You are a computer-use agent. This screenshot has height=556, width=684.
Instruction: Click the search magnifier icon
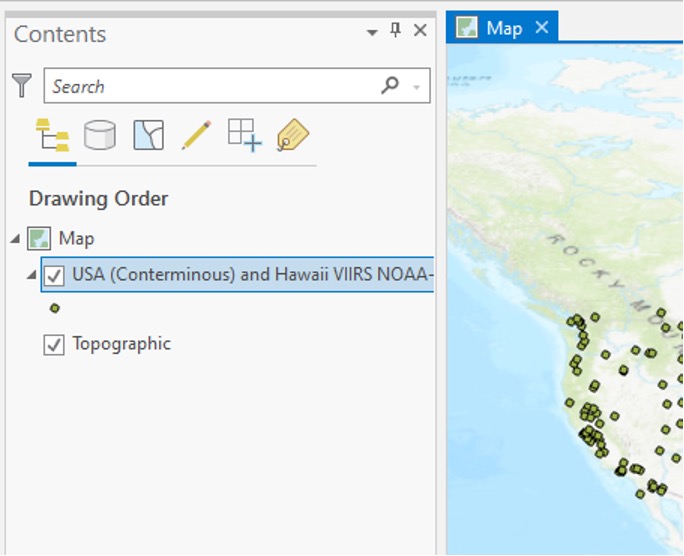390,85
